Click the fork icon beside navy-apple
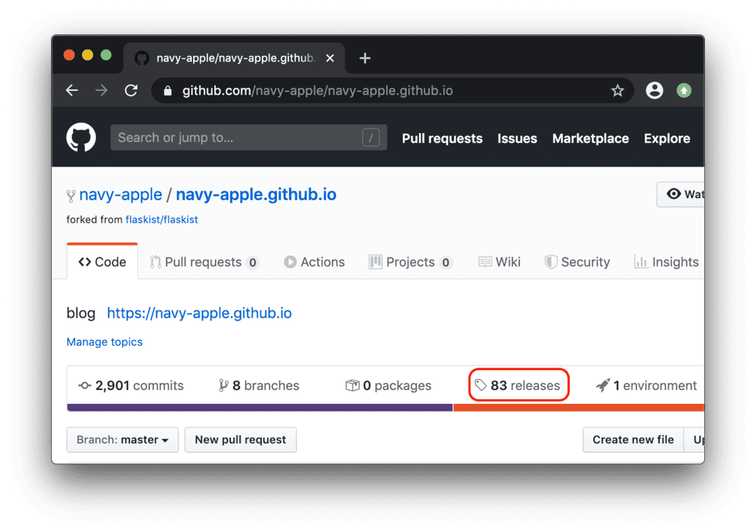This screenshot has height=532, width=756. [x=70, y=194]
